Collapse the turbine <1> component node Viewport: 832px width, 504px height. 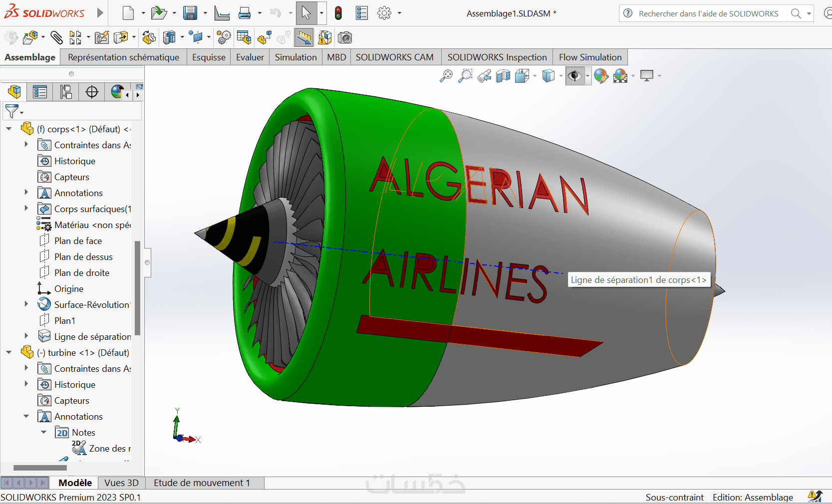9,352
